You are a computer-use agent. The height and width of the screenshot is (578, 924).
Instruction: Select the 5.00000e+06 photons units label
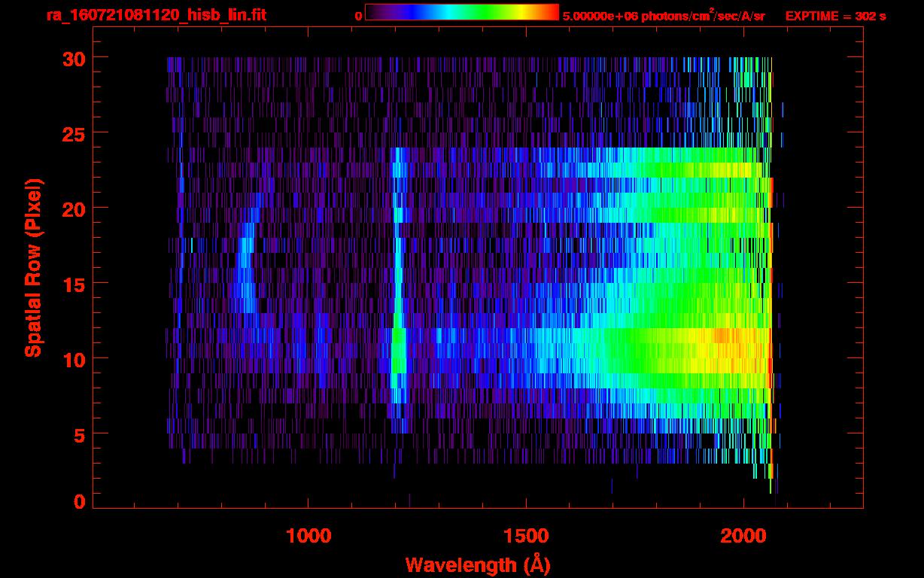pyautogui.click(x=664, y=16)
